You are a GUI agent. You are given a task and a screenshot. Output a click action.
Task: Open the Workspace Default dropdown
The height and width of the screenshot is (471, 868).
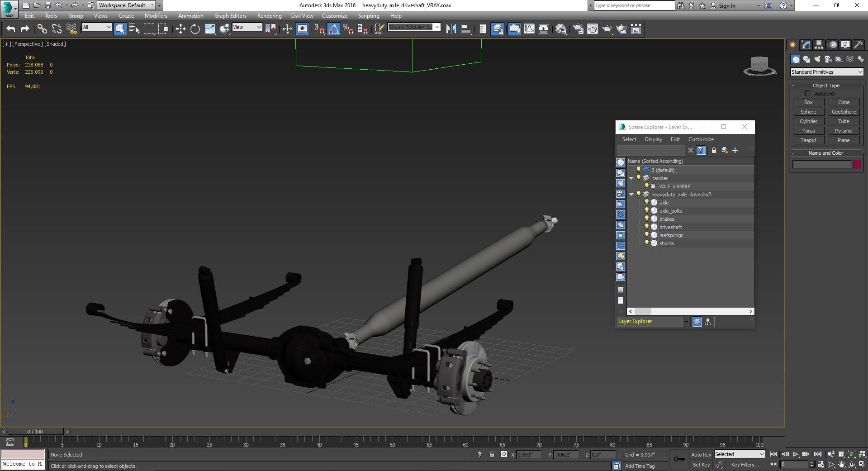(x=126, y=5)
